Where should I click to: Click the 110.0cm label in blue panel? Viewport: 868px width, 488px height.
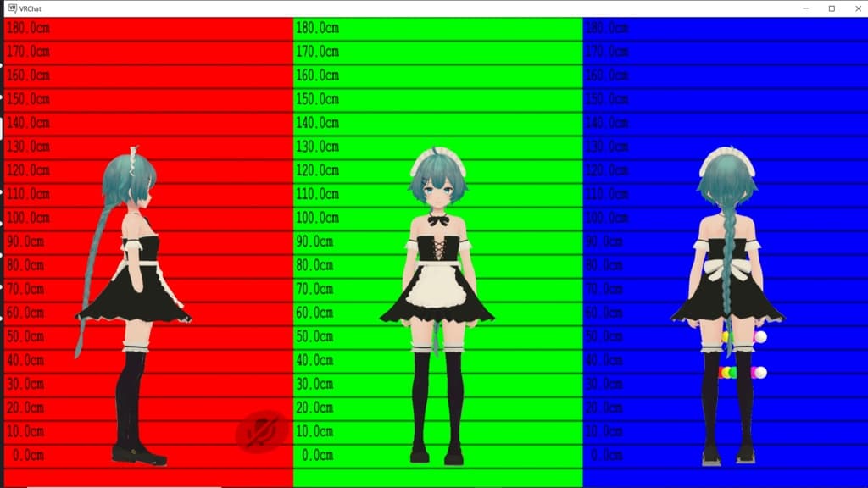pyautogui.click(x=607, y=194)
